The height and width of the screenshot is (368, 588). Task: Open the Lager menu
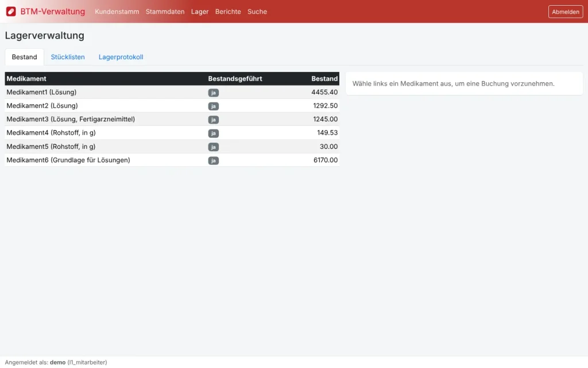(x=200, y=11)
